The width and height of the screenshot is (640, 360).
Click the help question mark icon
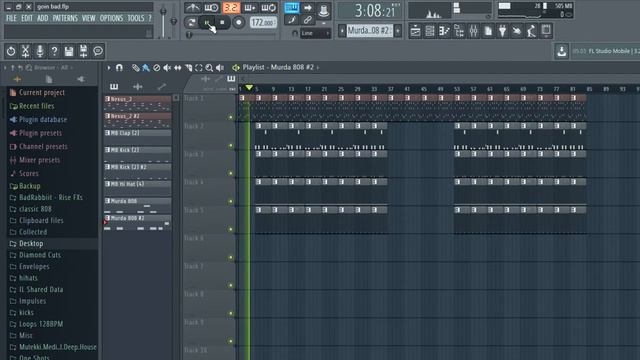(54, 51)
